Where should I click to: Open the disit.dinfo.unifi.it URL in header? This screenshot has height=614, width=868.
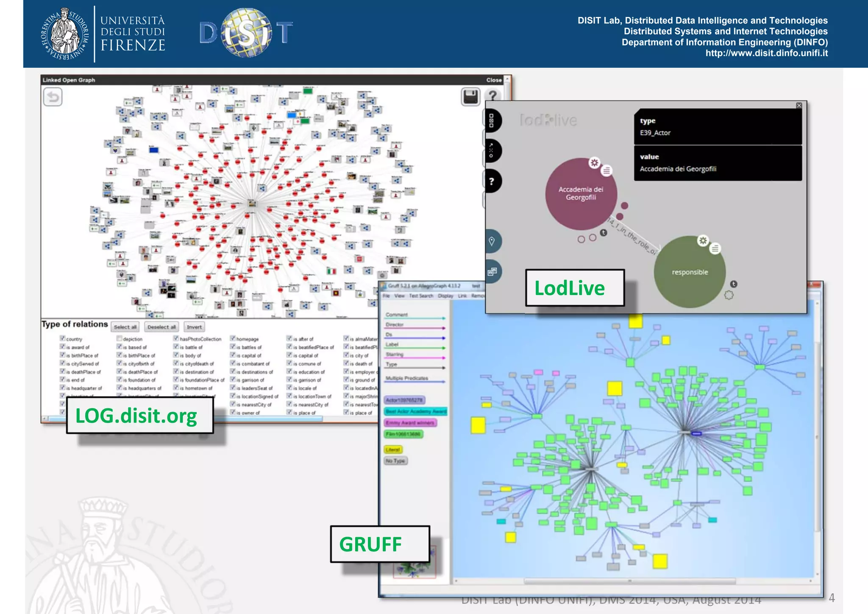point(766,53)
